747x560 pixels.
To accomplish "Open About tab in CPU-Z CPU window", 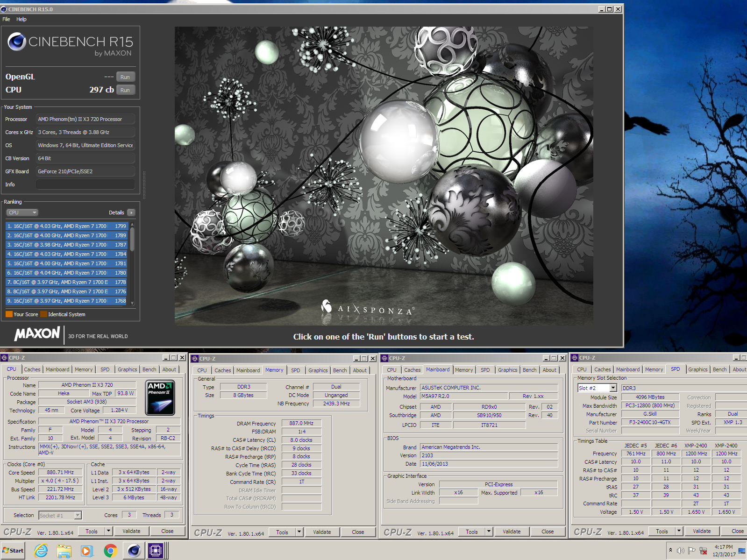I will [x=169, y=369].
